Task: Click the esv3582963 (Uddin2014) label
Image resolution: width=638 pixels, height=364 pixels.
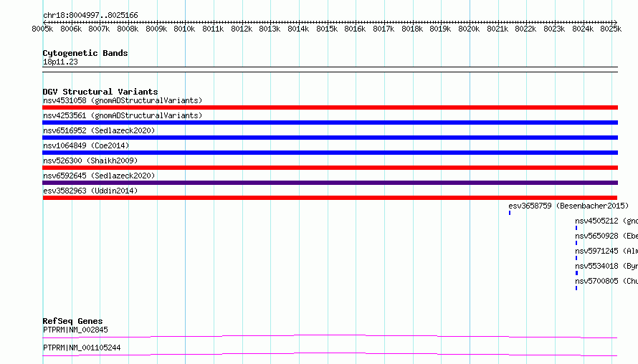Action: coord(90,191)
